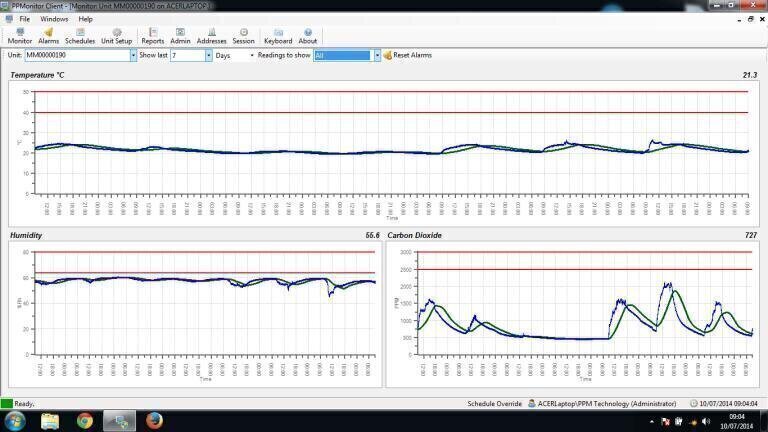Image resolution: width=768 pixels, height=432 pixels.
Task: Click the user icon in status bar
Action: 531,404
